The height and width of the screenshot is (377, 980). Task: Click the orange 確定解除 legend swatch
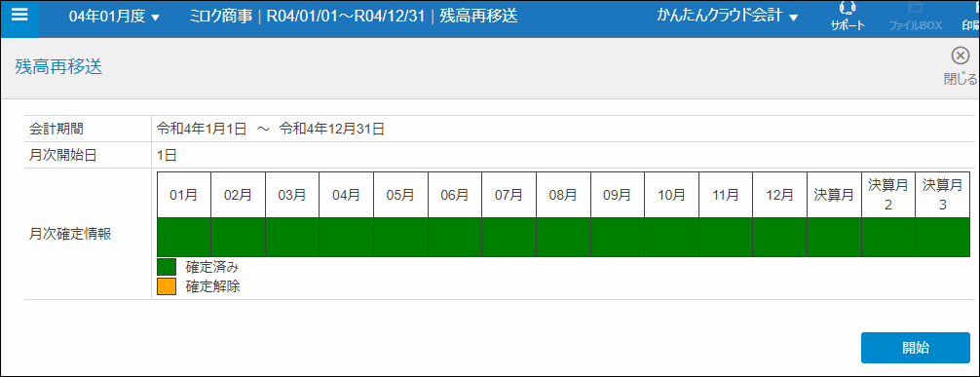[x=167, y=287]
